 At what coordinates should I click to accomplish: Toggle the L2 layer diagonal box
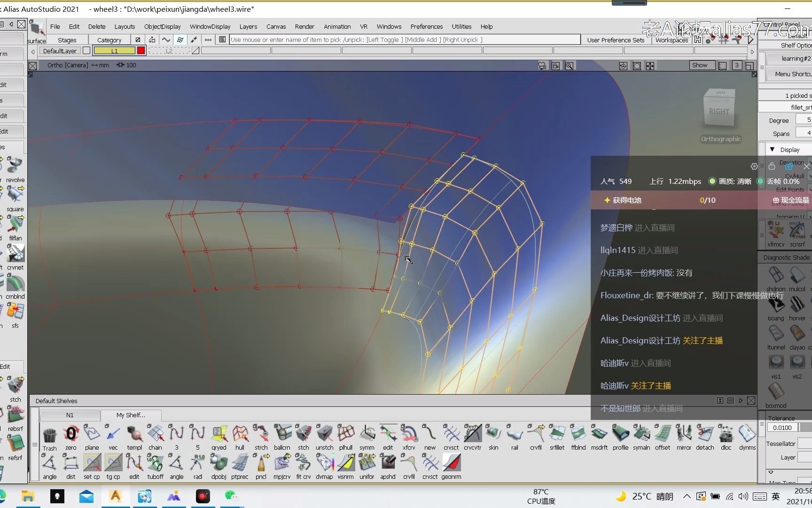195,51
